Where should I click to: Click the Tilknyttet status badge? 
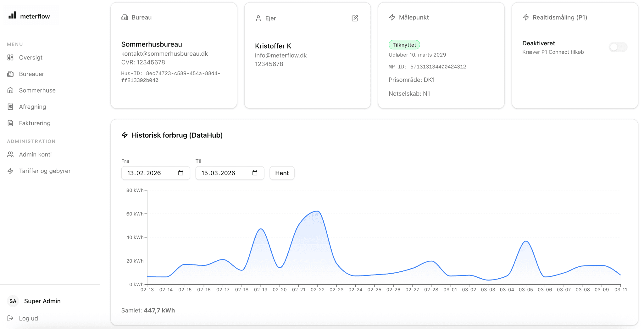click(404, 44)
